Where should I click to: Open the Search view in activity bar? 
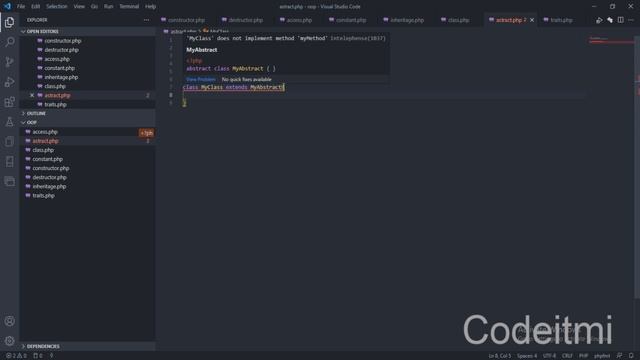[x=9, y=42]
